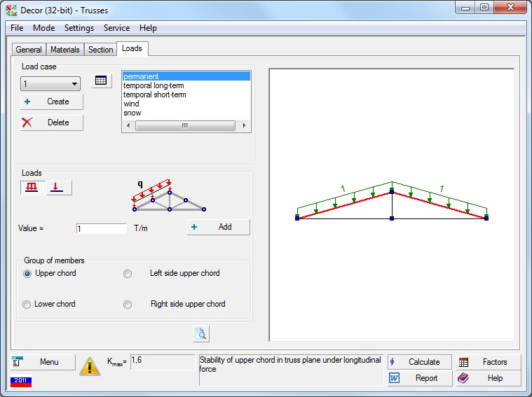
Task: Choose Left side upper chord option
Action: (128, 274)
